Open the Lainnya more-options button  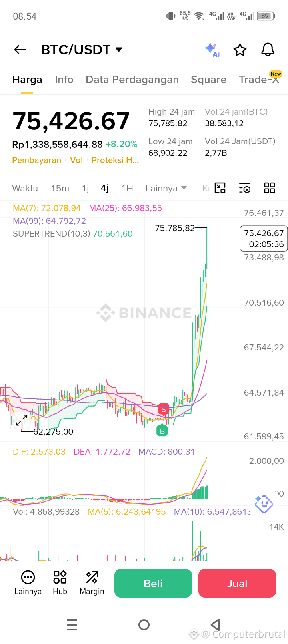click(x=28, y=583)
